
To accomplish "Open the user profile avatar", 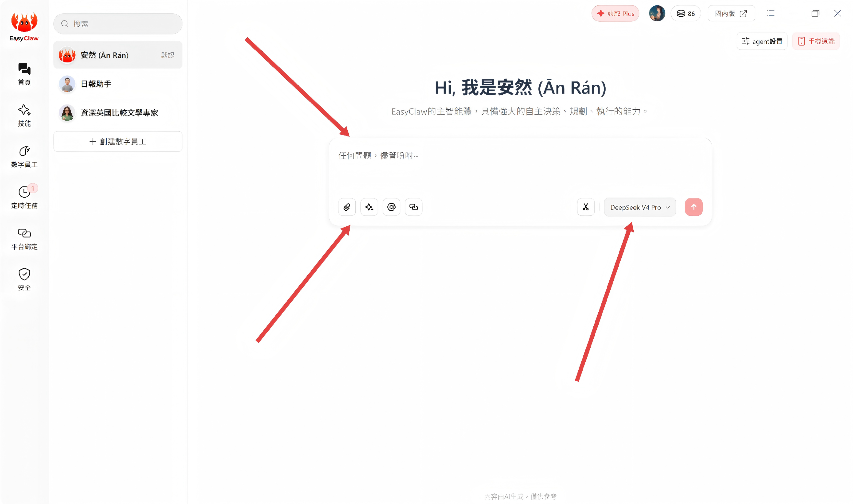I will (657, 13).
